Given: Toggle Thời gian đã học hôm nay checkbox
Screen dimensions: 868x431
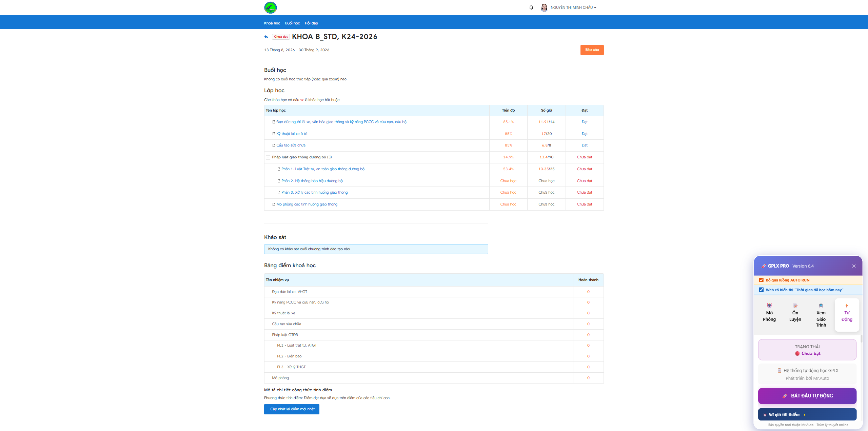Looking at the screenshot, I should pos(761,290).
